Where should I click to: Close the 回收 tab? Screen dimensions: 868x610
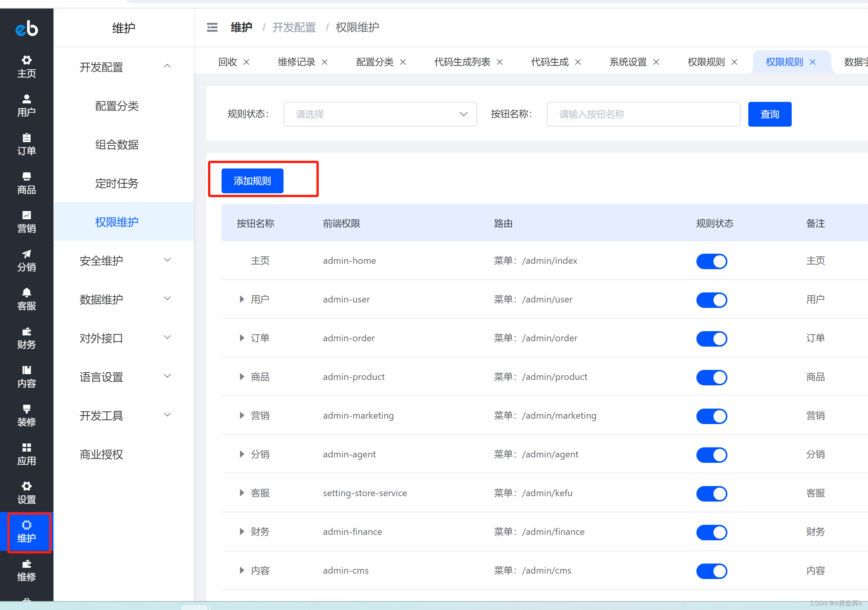(x=246, y=62)
